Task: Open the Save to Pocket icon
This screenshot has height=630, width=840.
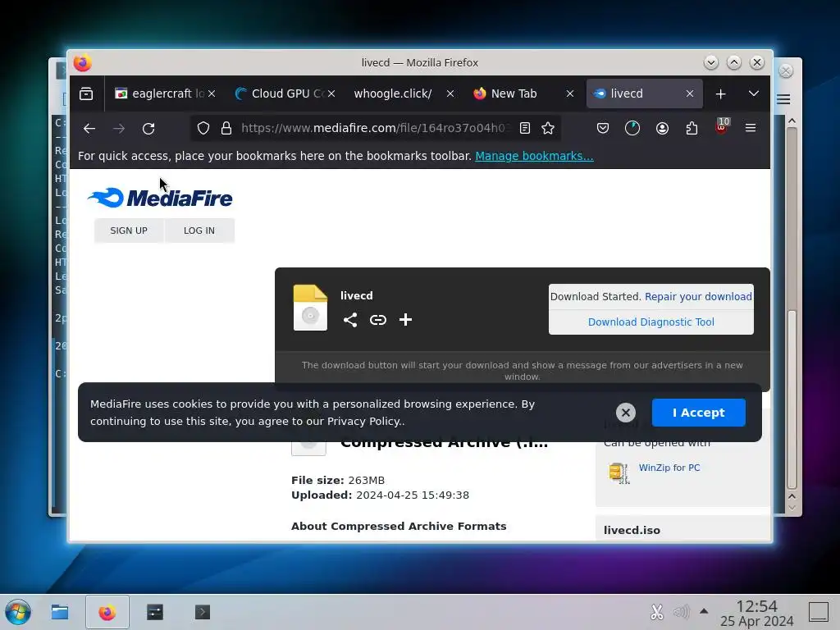Action: coord(603,128)
